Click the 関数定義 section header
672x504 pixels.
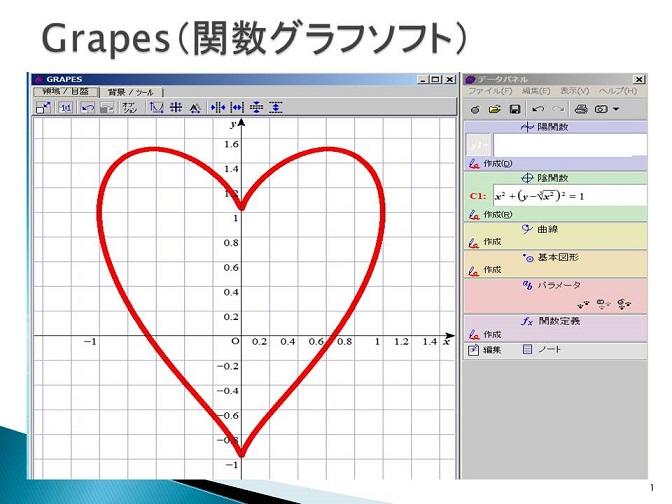pyautogui.click(x=555, y=321)
